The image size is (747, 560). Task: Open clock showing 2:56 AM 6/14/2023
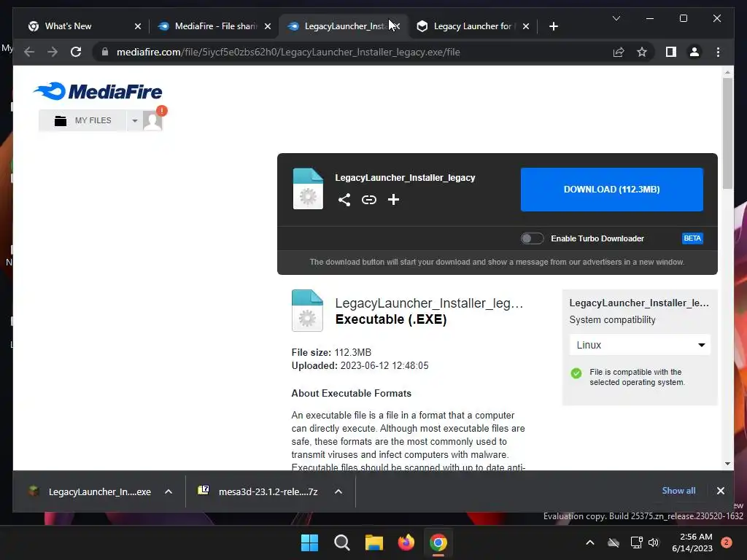point(692,542)
